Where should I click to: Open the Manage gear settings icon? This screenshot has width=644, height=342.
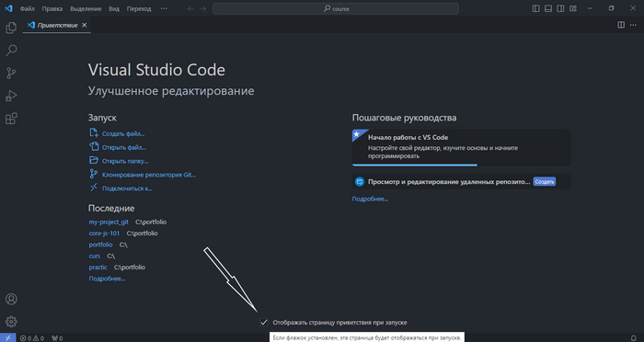point(11,322)
